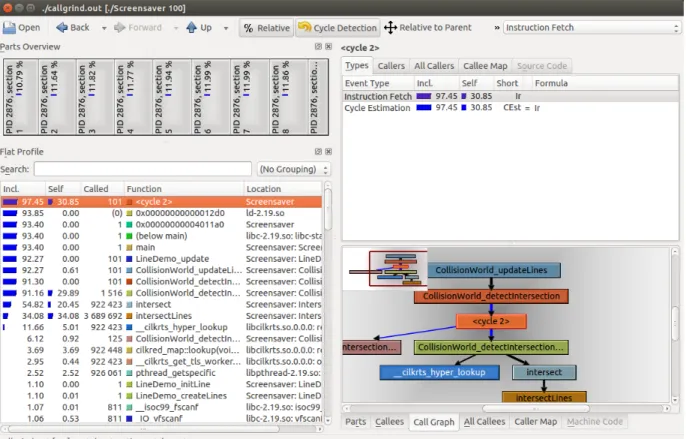
Task: Open the Instruction Fetch event type combo box
Action: 592,28
